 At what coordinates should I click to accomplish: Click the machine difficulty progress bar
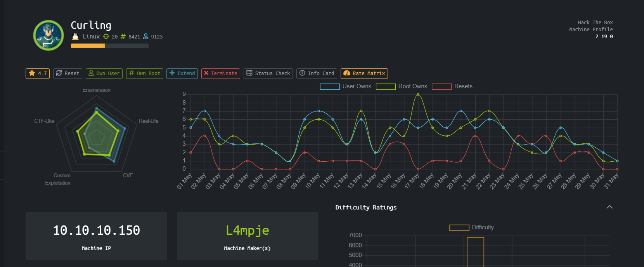[109, 46]
